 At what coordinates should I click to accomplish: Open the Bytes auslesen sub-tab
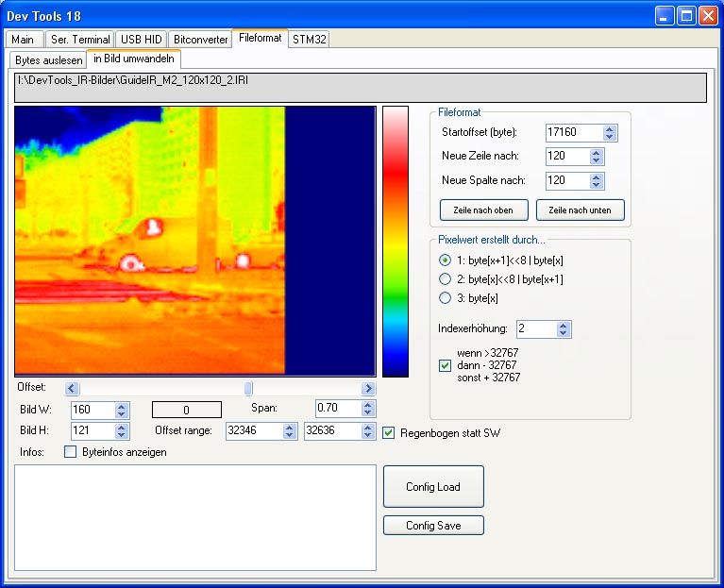[48, 59]
